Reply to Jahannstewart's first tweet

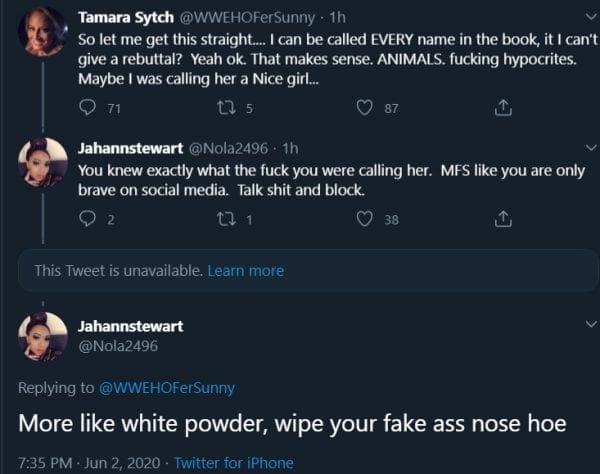(86, 218)
